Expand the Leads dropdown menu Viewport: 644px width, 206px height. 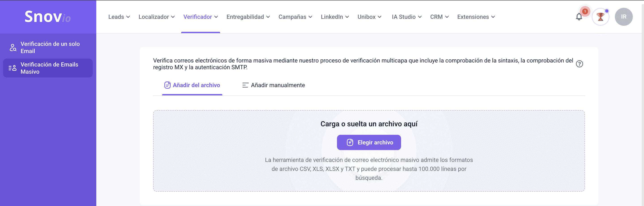pos(119,17)
